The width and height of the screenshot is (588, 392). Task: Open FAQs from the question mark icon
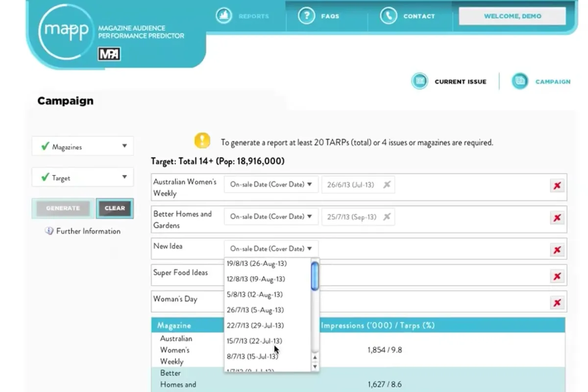(x=306, y=16)
